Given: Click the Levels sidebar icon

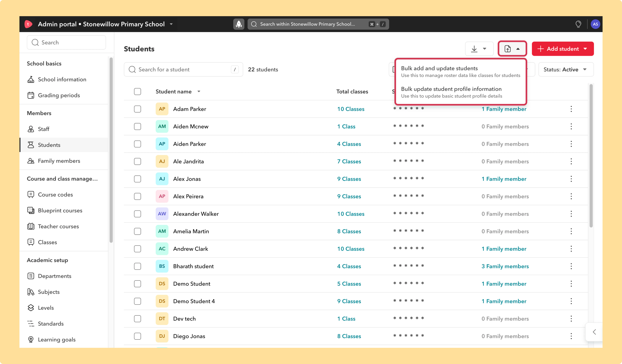Looking at the screenshot, I should (x=31, y=308).
